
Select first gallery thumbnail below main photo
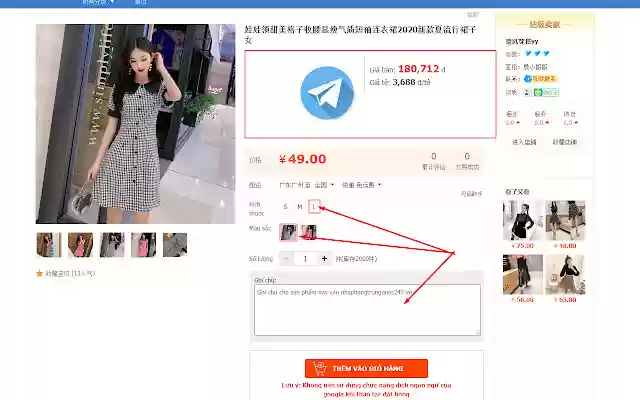49,245
